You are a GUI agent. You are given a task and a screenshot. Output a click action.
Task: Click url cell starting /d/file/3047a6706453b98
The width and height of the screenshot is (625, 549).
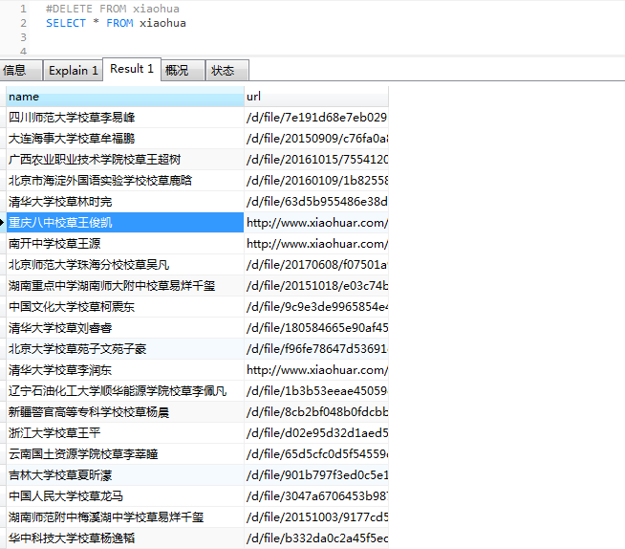click(x=316, y=496)
